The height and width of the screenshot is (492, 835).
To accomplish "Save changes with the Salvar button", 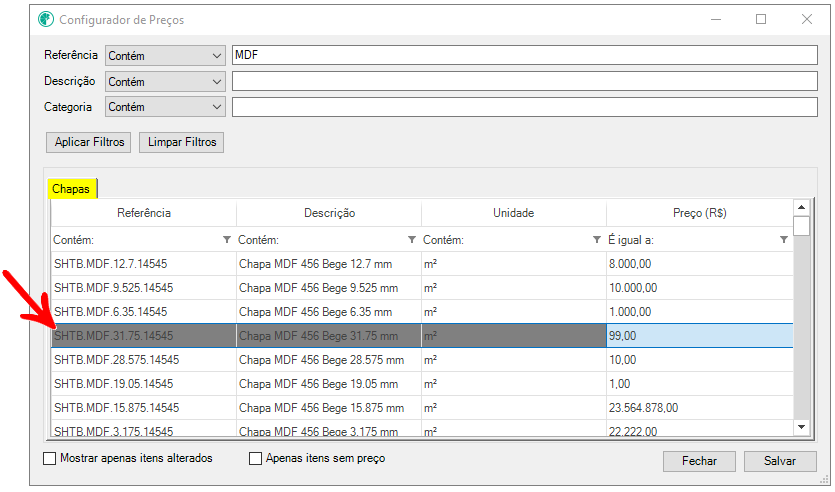I will pos(780,461).
